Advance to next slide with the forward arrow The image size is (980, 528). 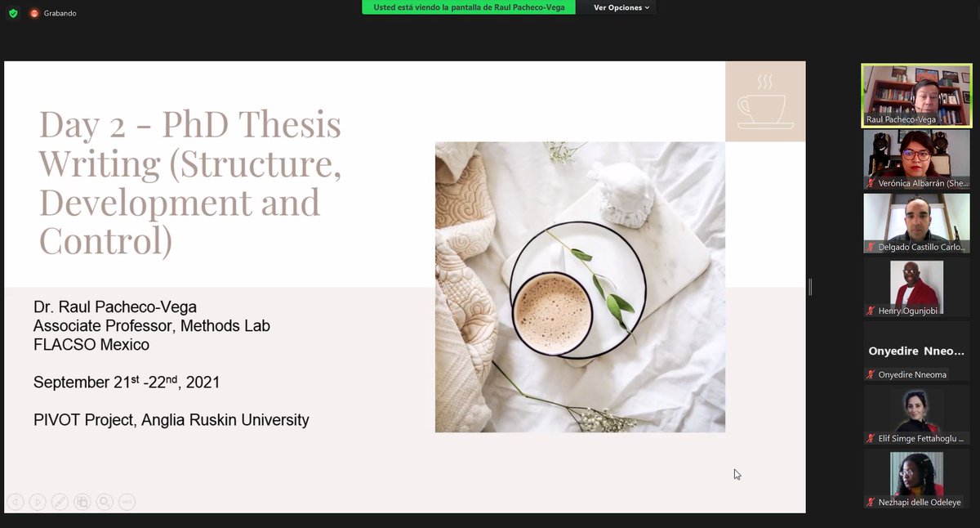[x=38, y=502]
